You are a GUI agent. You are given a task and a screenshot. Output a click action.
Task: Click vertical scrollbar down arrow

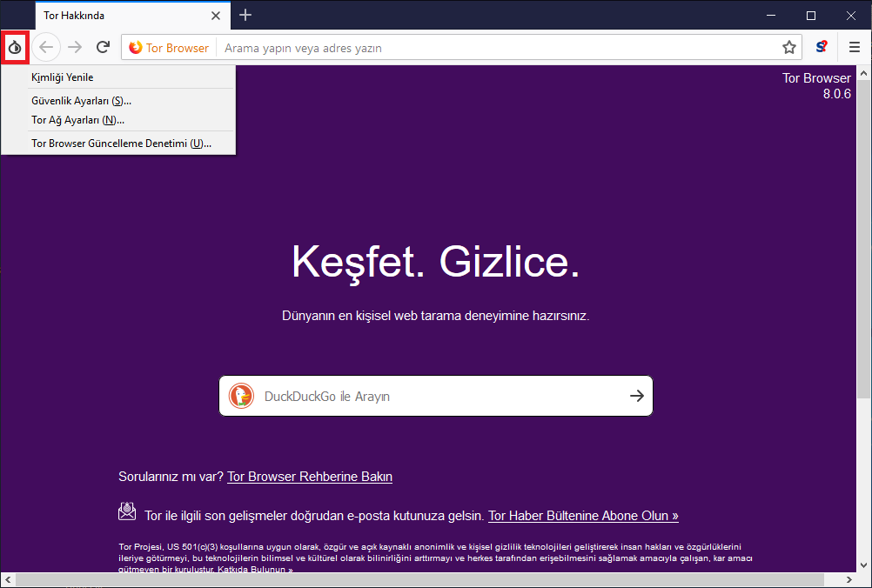pos(863,565)
